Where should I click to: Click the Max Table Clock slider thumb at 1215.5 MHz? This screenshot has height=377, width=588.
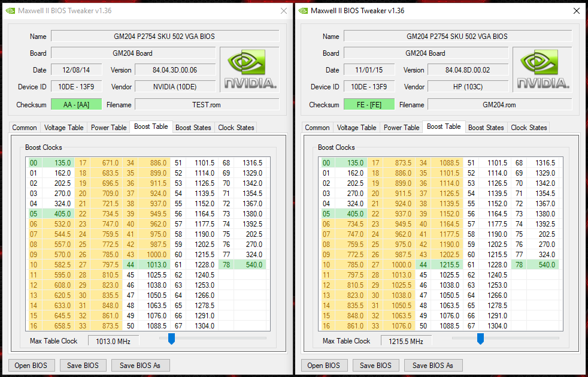click(480, 339)
